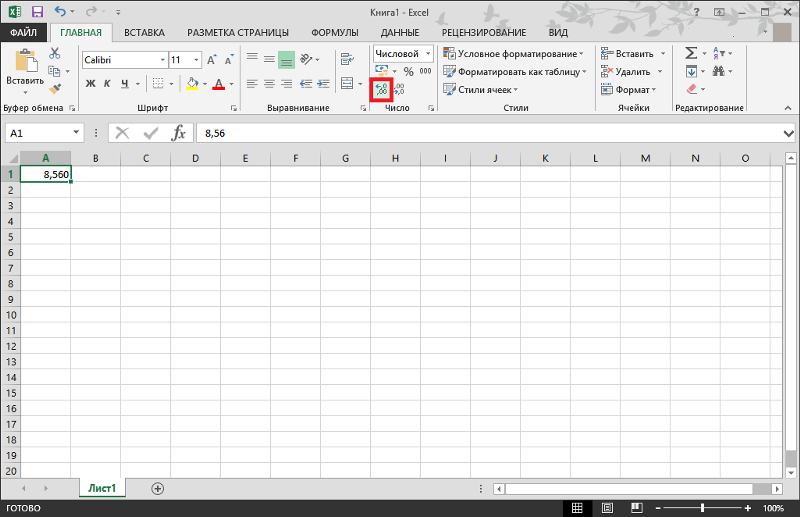Switch to the ВСТАВКА tab
The width and height of the screenshot is (800, 517).
click(144, 33)
